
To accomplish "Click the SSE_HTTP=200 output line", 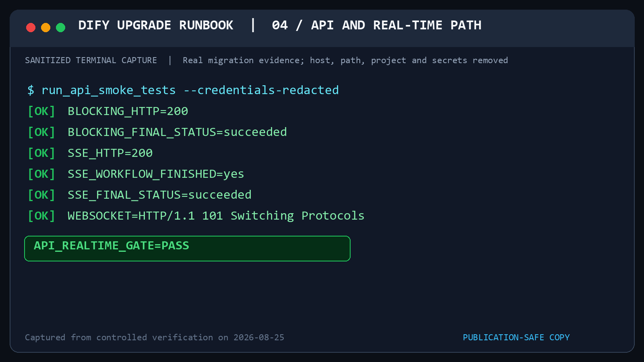I will [90, 153].
